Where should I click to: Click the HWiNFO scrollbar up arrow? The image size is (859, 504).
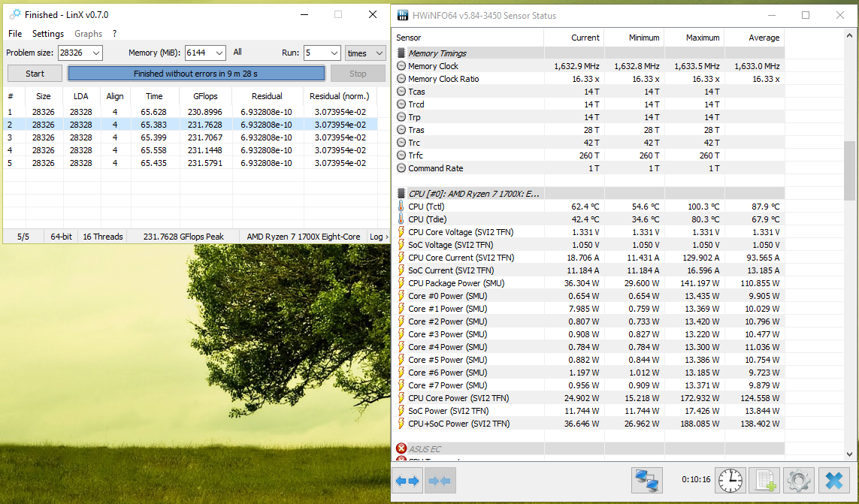point(850,36)
